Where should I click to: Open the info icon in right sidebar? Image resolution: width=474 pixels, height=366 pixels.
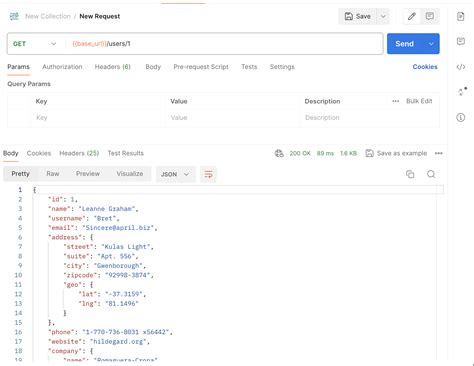[461, 117]
